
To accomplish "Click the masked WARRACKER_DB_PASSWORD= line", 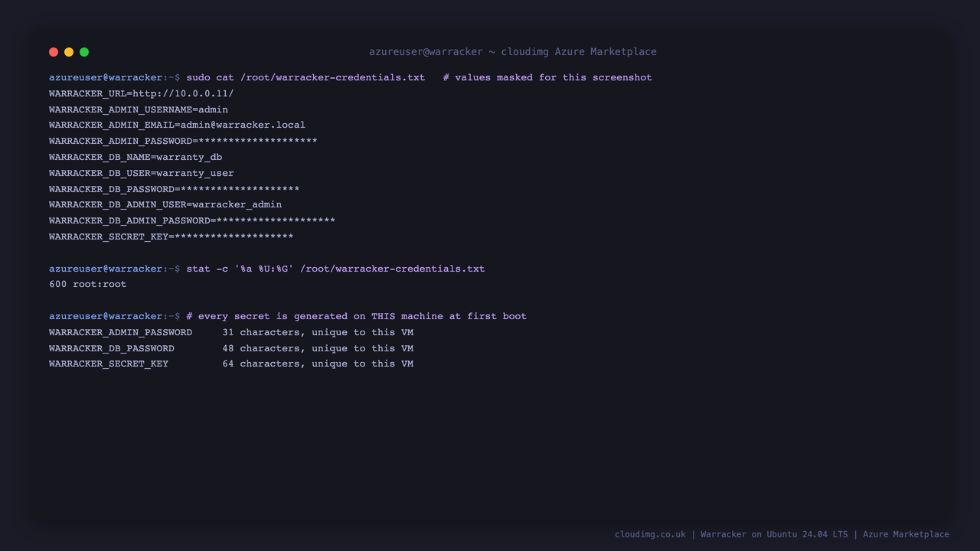I will click(175, 189).
